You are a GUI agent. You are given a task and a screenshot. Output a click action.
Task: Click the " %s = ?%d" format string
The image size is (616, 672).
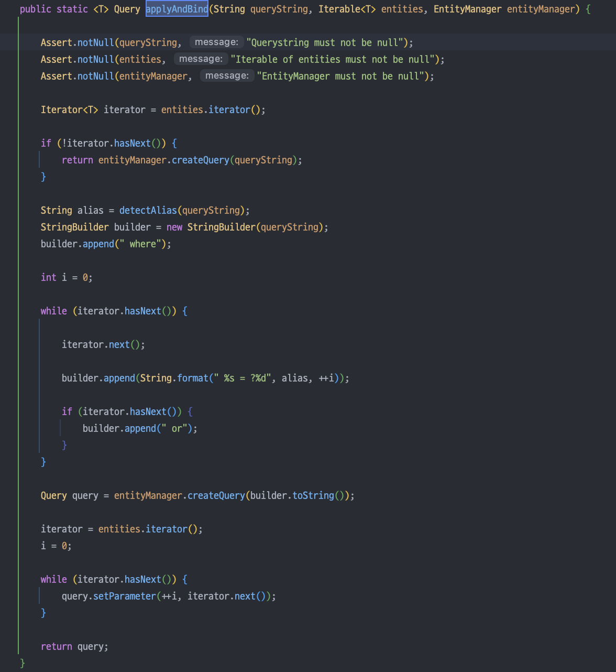point(242,378)
